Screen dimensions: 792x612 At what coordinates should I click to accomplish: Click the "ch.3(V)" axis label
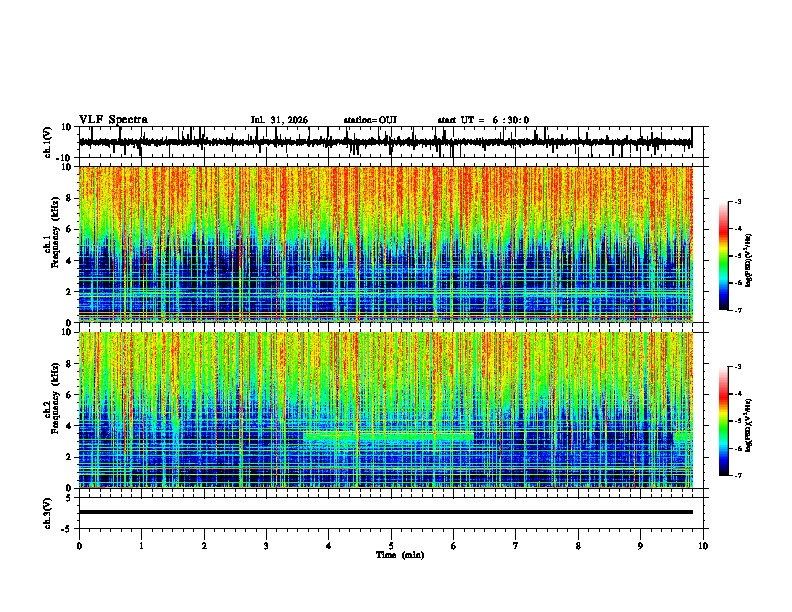pyautogui.click(x=48, y=513)
